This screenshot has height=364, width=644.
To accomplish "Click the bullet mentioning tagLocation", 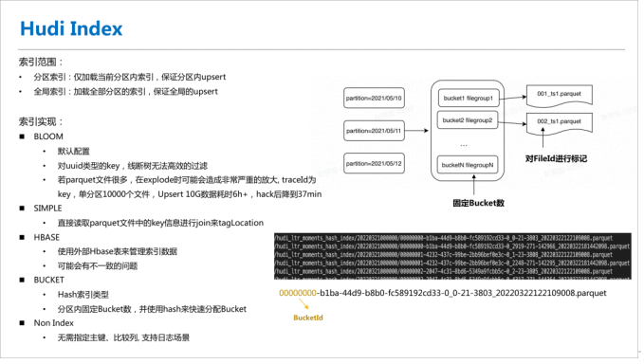I will point(160,223).
